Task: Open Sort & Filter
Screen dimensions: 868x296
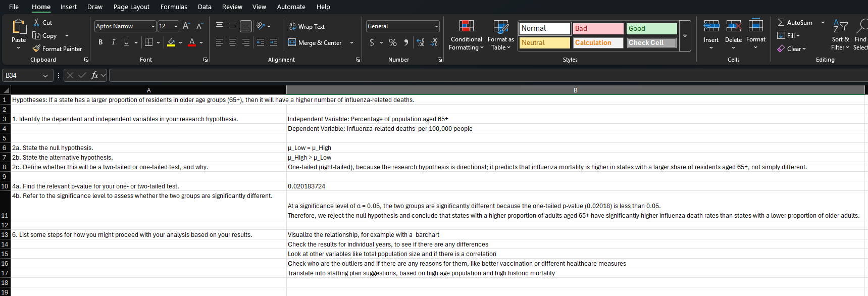Action: 840,34
